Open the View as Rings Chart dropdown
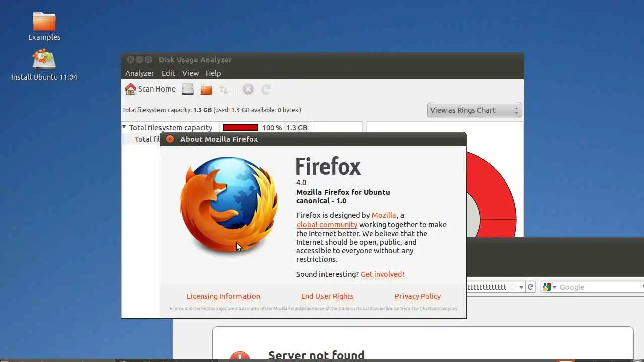 click(474, 110)
